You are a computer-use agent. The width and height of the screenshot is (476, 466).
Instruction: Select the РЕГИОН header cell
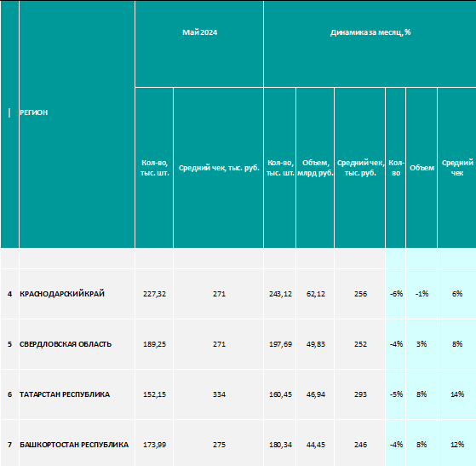pos(77,124)
